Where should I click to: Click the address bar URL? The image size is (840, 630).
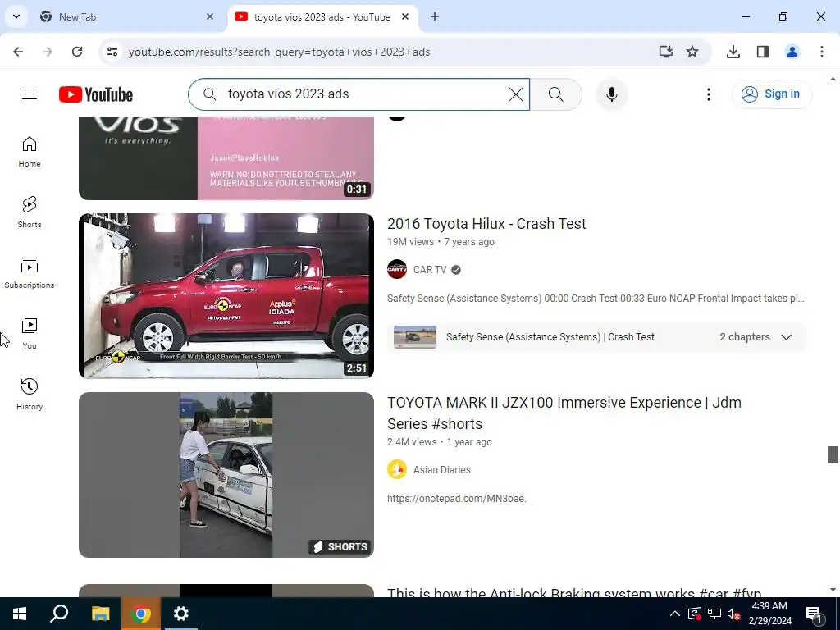coord(279,52)
